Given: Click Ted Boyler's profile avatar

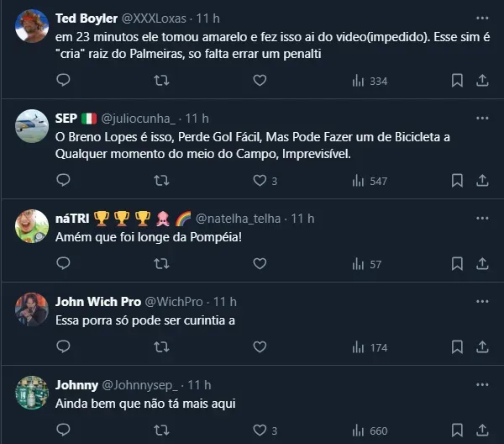Looking at the screenshot, I should coord(32,25).
